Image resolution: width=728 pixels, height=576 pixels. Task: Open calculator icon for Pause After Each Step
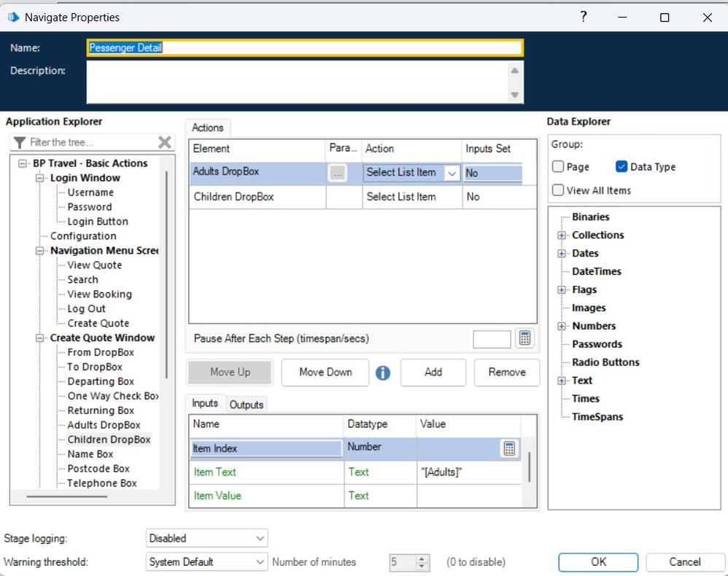point(525,339)
